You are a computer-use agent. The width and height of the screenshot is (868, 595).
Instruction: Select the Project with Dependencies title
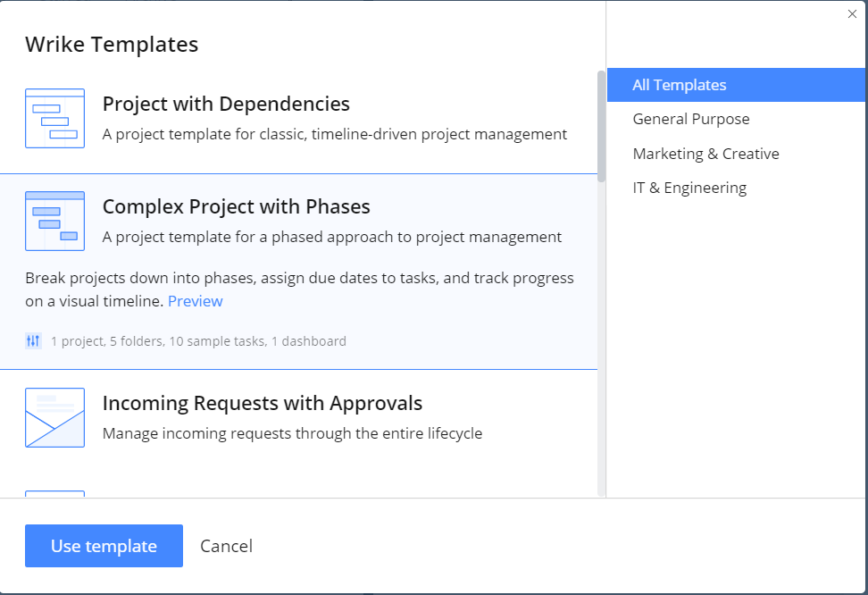pyautogui.click(x=226, y=104)
